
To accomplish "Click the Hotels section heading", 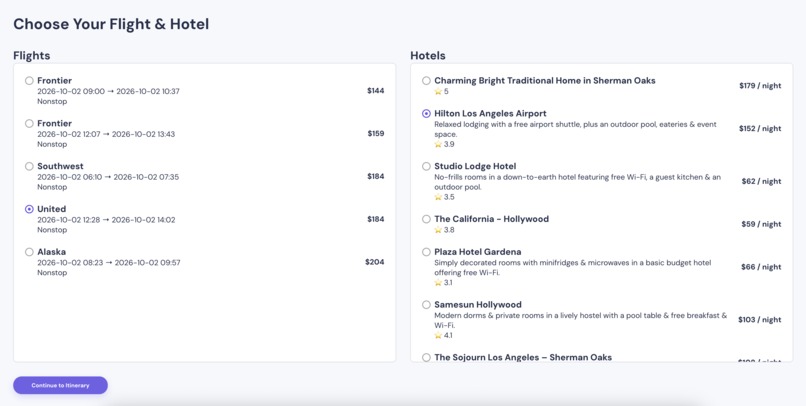I will point(428,56).
